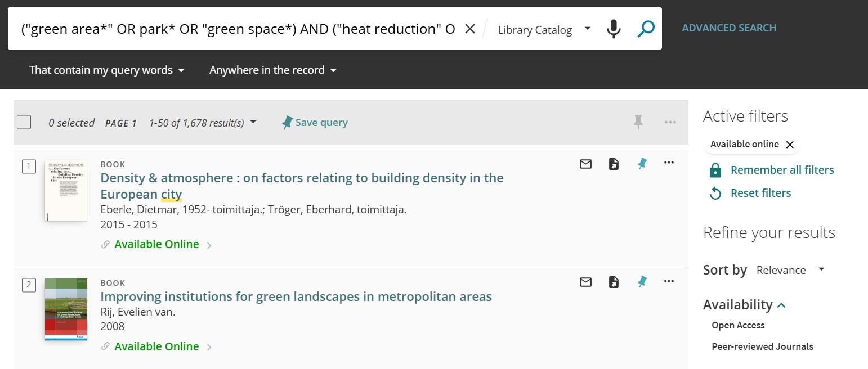Open the 1-50 of 1,678 results dropdown
This screenshot has height=369, width=868.
tap(253, 121)
